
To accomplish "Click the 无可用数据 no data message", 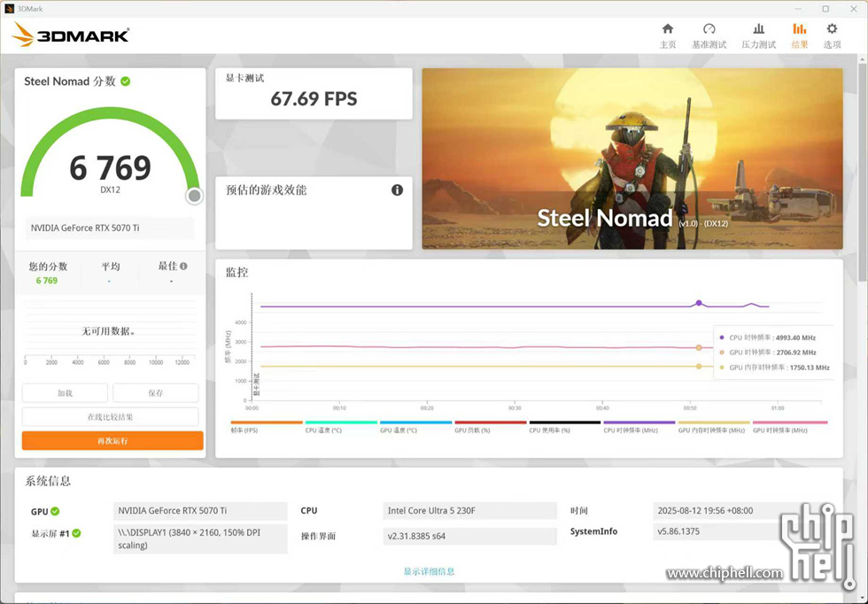I will (x=108, y=331).
